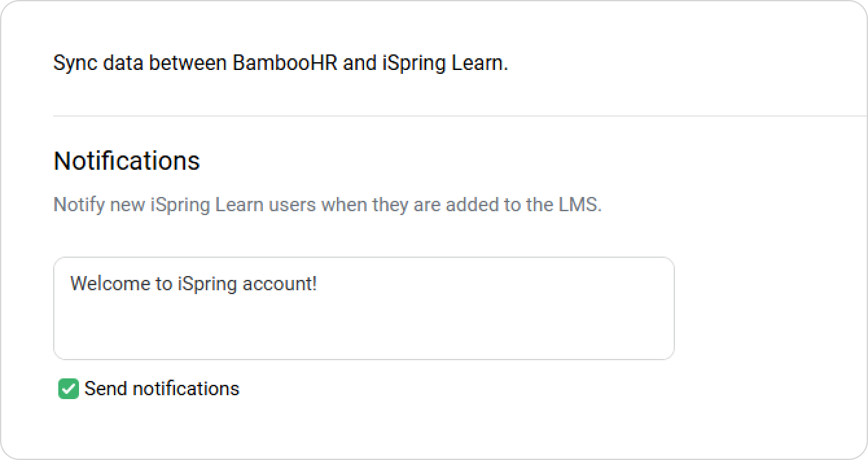
Task: Click the 'Notifications' section heading
Action: tap(126, 161)
